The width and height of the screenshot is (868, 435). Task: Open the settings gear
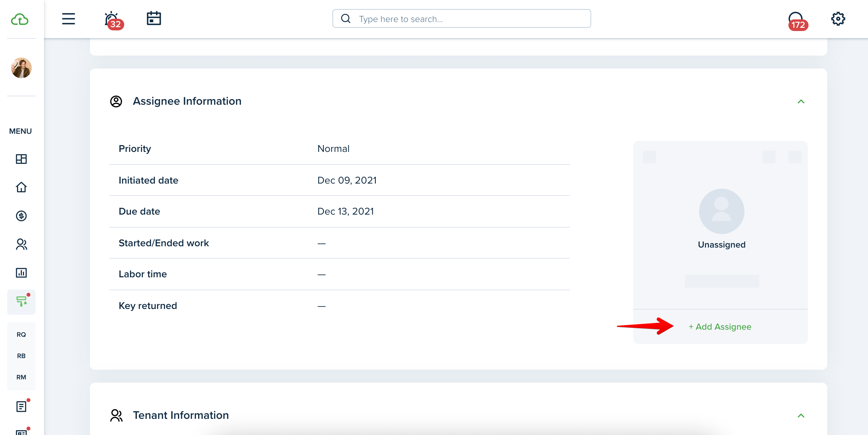pyautogui.click(x=838, y=18)
